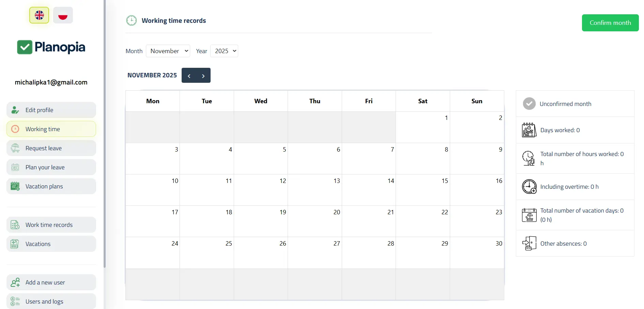Click the Plan your leave icon

[15, 167]
